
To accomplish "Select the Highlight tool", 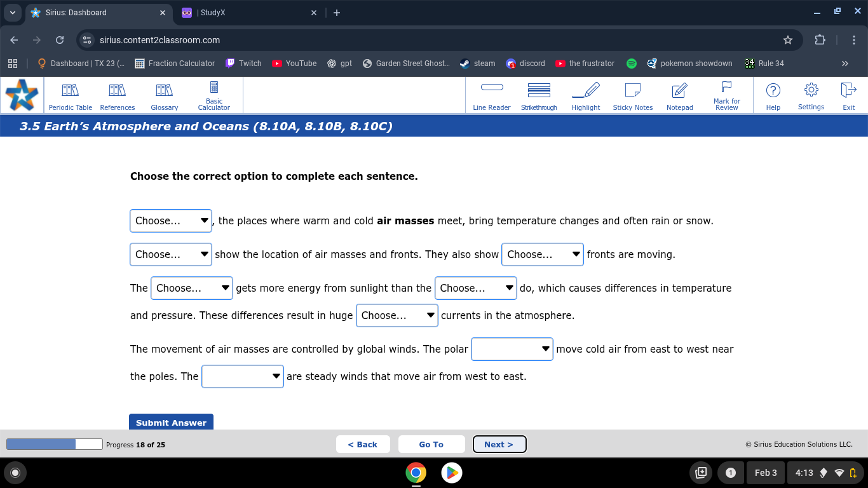I will click(586, 96).
